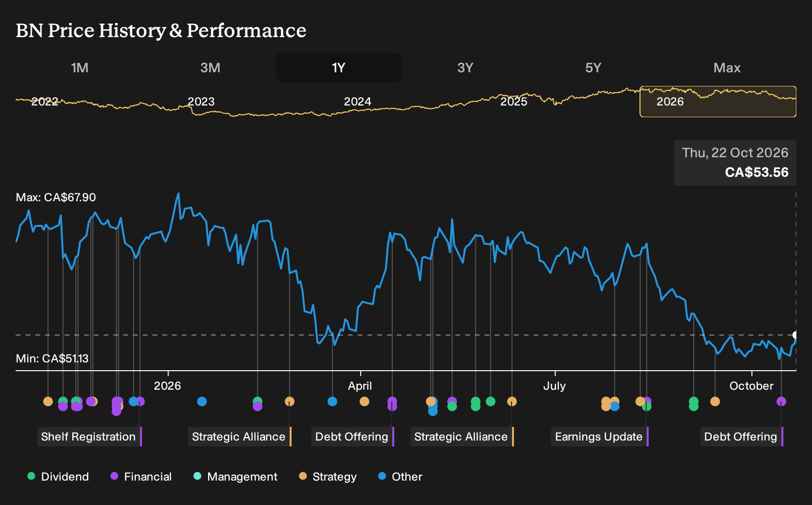Open the Earnings Update event label

point(599,437)
